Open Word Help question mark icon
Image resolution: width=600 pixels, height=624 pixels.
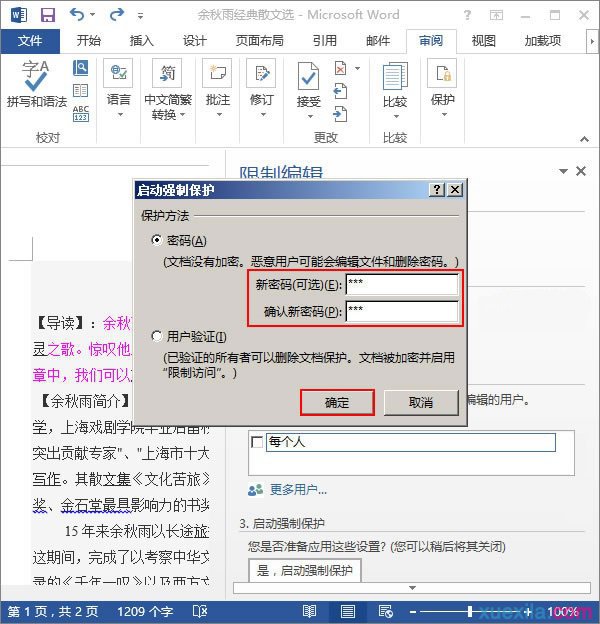coord(468,15)
